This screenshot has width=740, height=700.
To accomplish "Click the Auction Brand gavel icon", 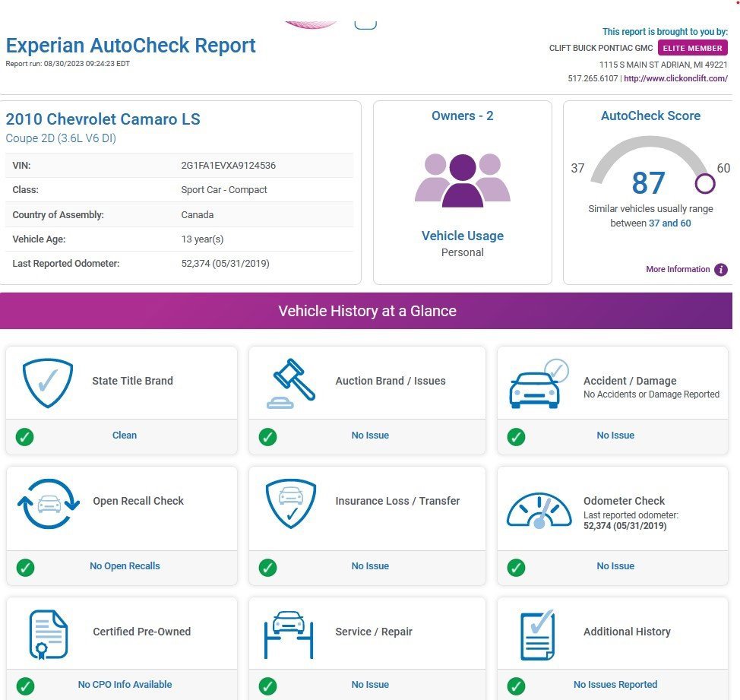I will point(291,384).
